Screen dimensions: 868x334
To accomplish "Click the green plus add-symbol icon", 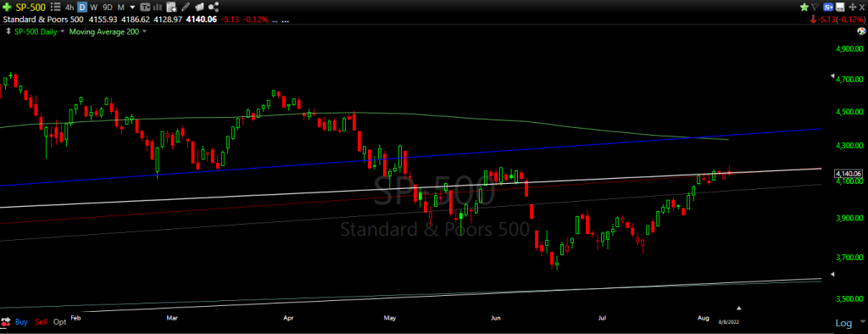I will [x=7, y=7].
